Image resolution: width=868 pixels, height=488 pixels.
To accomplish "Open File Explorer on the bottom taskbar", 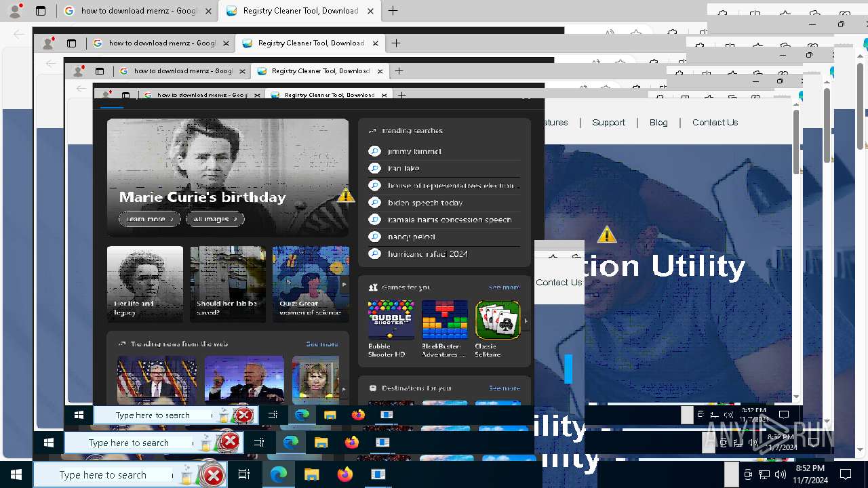I will tap(311, 474).
